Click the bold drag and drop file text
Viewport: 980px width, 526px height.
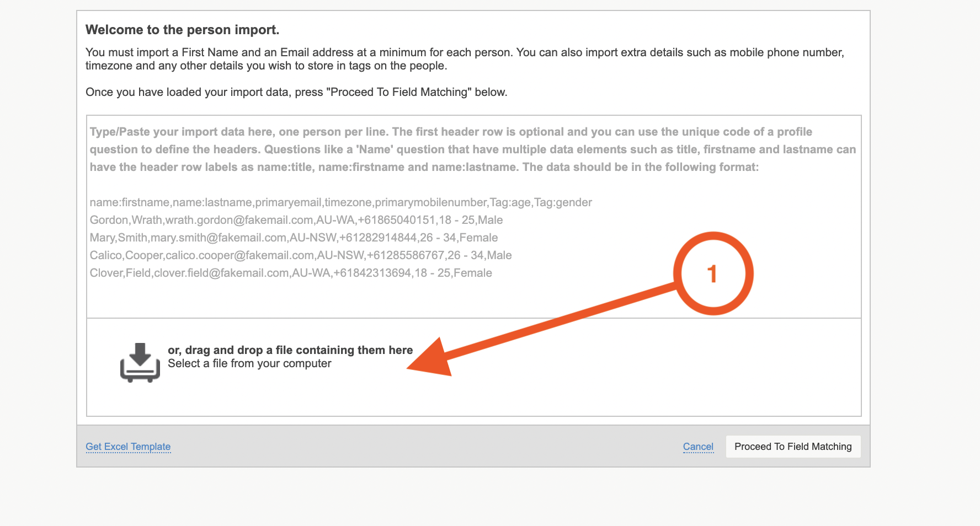[x=290, y=350]
